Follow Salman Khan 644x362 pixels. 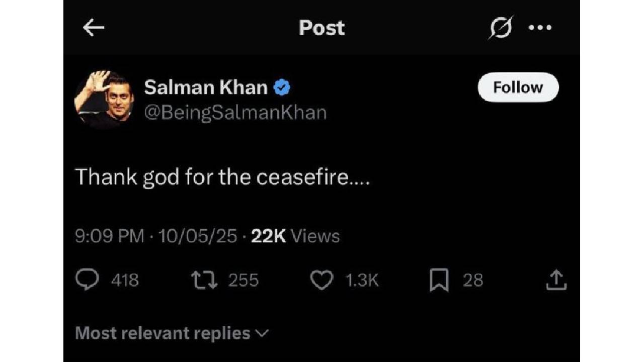coord(518,87)
